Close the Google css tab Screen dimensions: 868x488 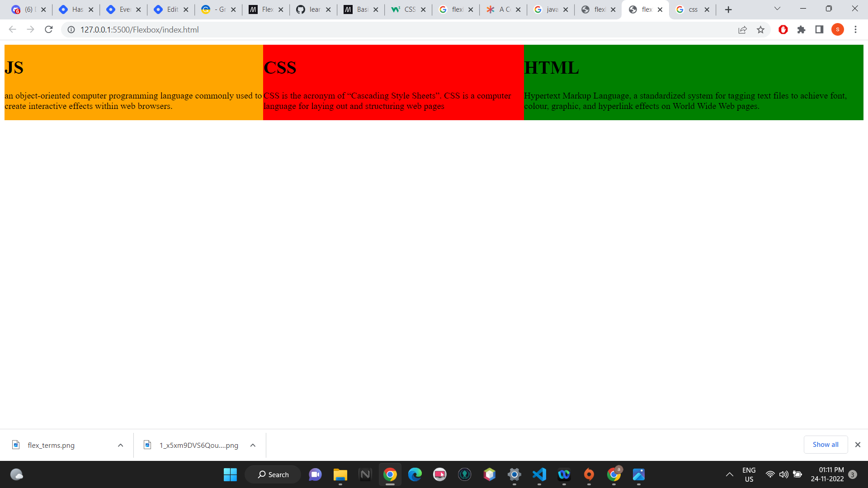pos(707,9)
